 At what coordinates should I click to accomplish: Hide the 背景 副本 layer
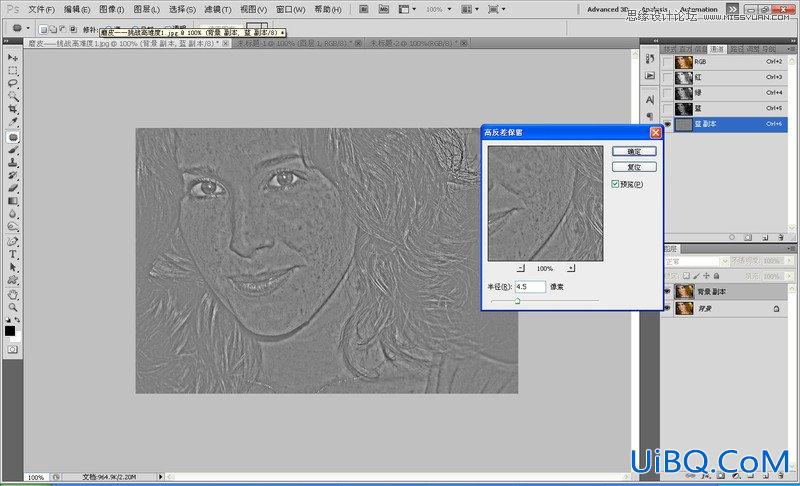pos(667,292)
